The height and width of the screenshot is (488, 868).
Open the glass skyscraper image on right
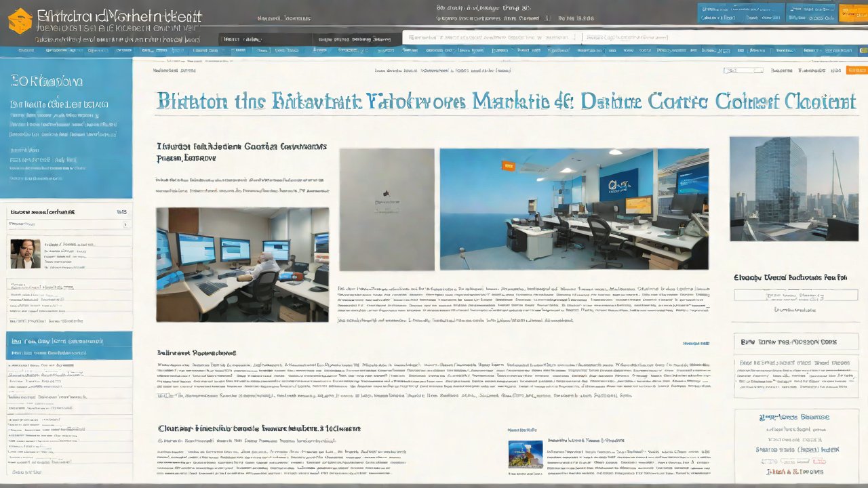(x=793, y=188)
